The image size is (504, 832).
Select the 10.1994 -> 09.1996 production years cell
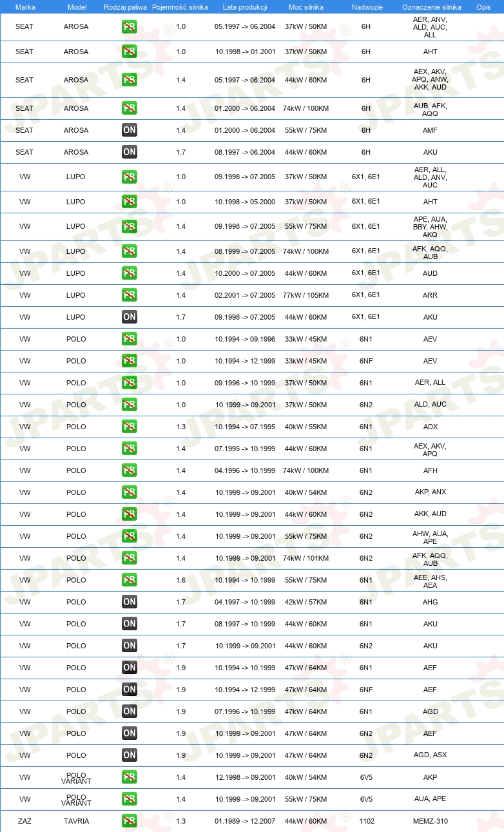coord(245,339)
